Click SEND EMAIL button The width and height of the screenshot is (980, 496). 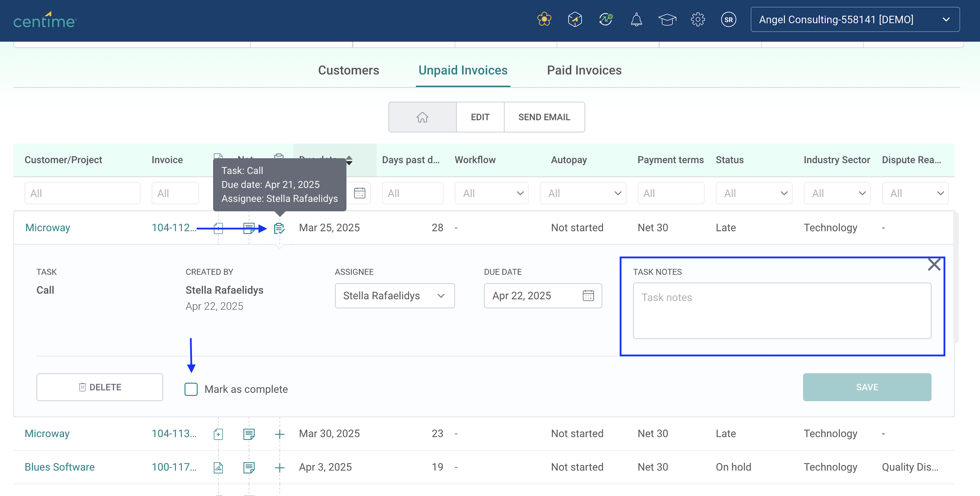pos(544,117)
